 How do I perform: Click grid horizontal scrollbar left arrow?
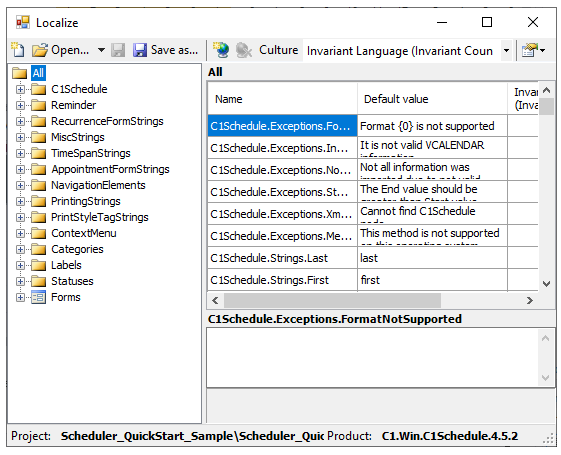click(x=215, y=300)
